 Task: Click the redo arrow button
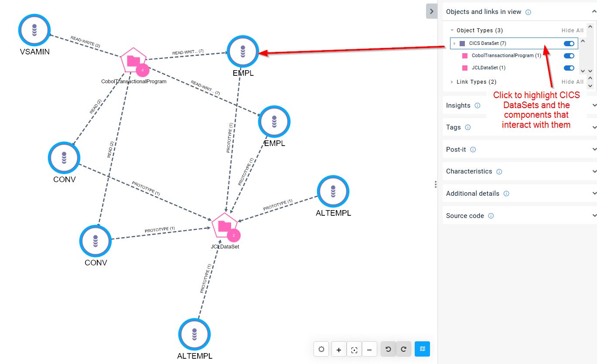point(403,349)
